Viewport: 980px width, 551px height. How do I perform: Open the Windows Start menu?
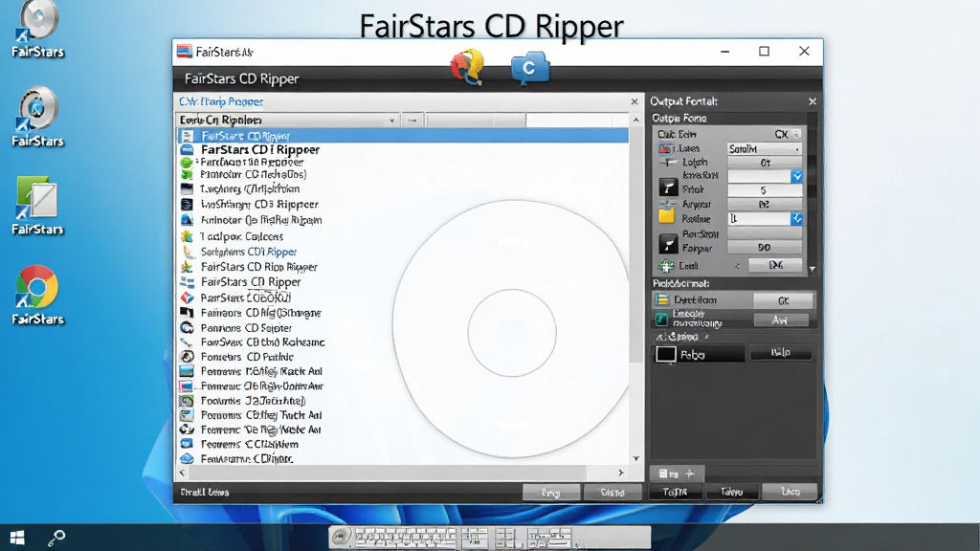coord(17,538)
